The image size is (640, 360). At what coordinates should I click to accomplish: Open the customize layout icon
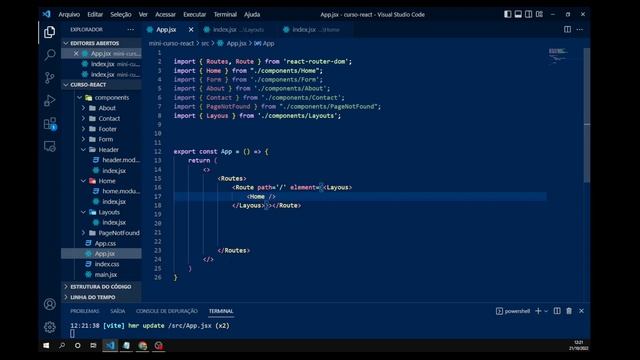[x=539, y=14]
